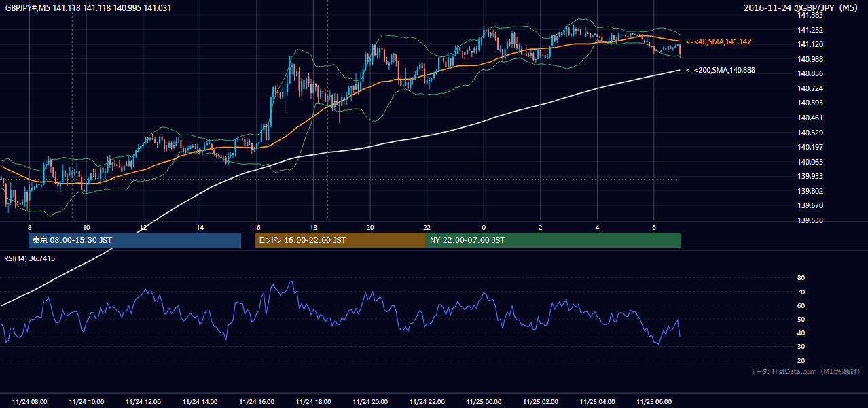Click the 11/25 06:00 time label
868x408 pixels.
(653, 401)
